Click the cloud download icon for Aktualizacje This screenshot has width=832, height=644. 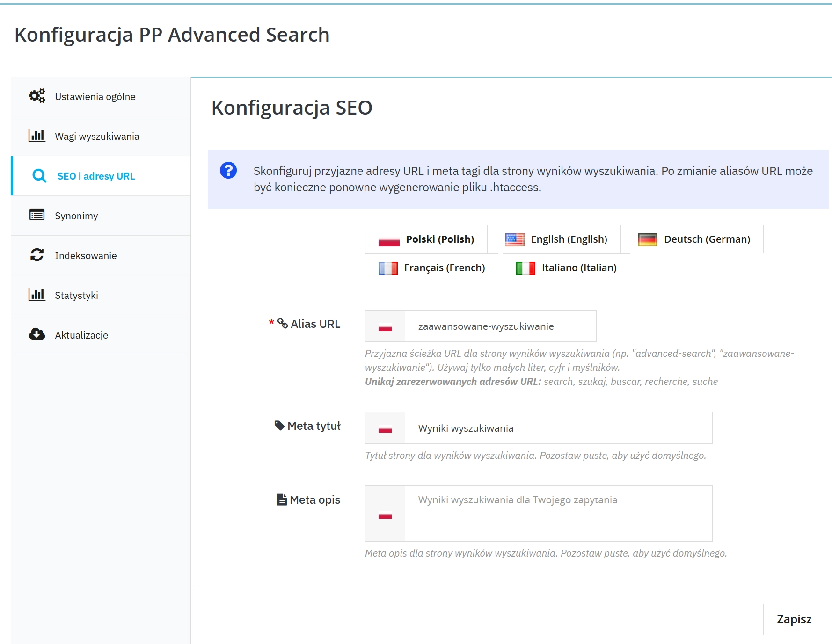(37, 334)
